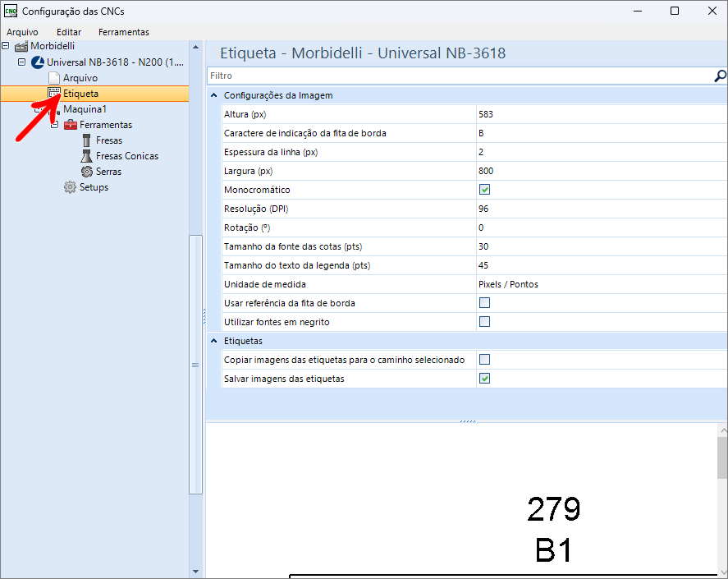Click the Espessura da linha value field
This screenshot has height=579, width=728.
[x=602, y=152]
